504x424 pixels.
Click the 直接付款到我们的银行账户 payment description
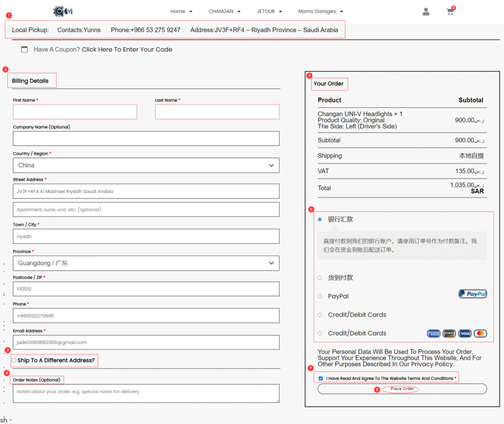[400, 245]
